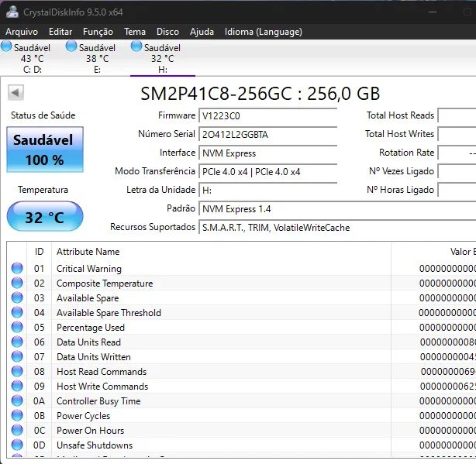Click the Nº Vezes Ligado value field

click(x=457, y=172)
